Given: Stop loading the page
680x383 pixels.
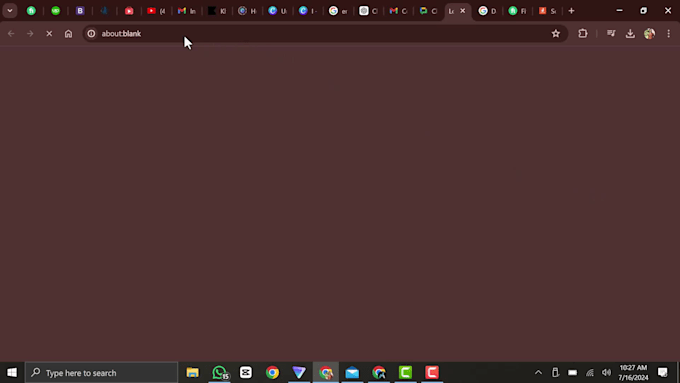Looking at the screenshot, I should click(x=49, y=33).
